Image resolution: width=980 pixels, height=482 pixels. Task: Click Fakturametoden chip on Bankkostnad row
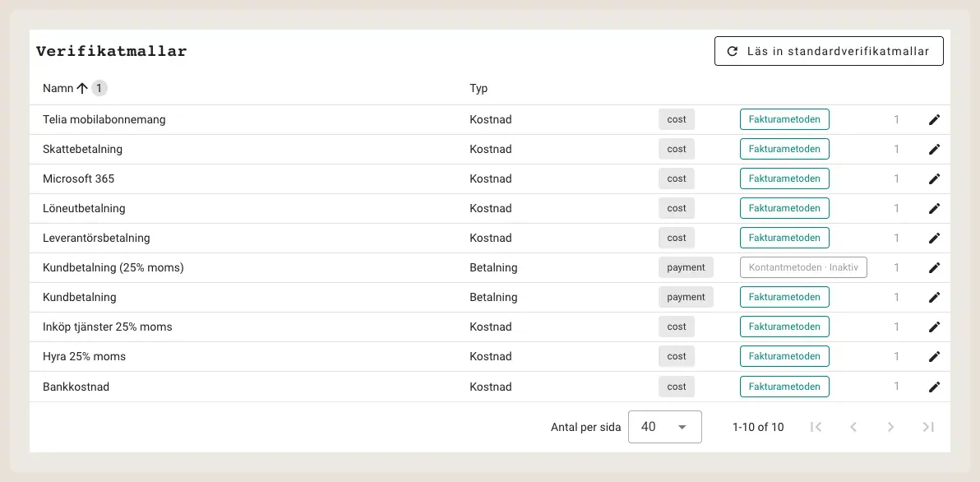coord(784,387)
